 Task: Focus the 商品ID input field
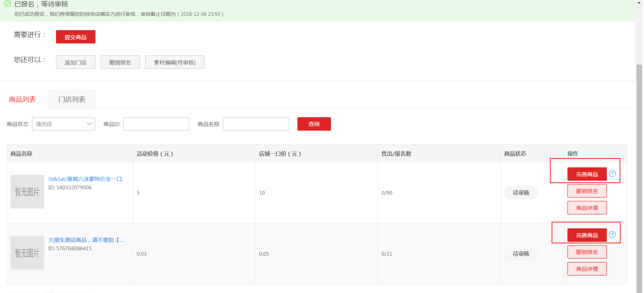(x=156, y=124)
